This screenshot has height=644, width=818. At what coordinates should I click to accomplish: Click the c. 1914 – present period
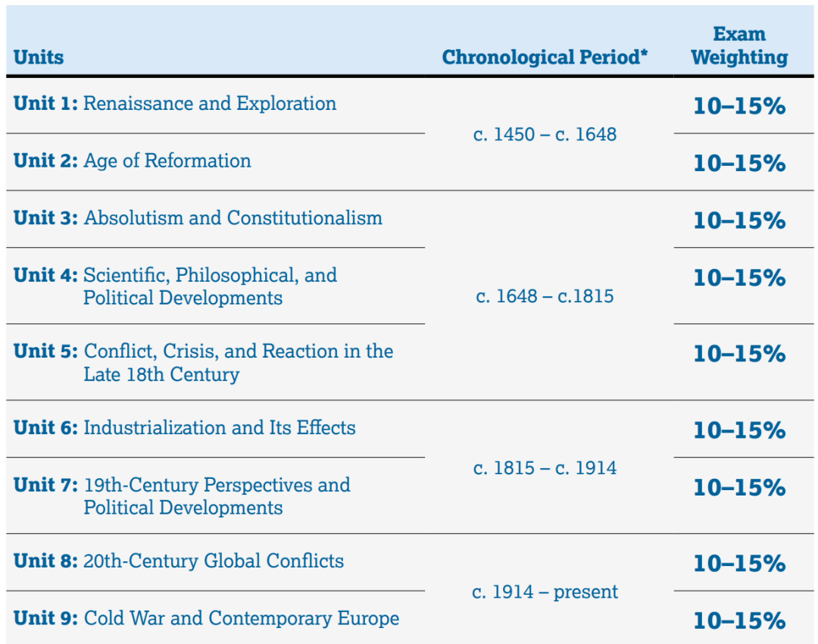[x=545, y=592]
